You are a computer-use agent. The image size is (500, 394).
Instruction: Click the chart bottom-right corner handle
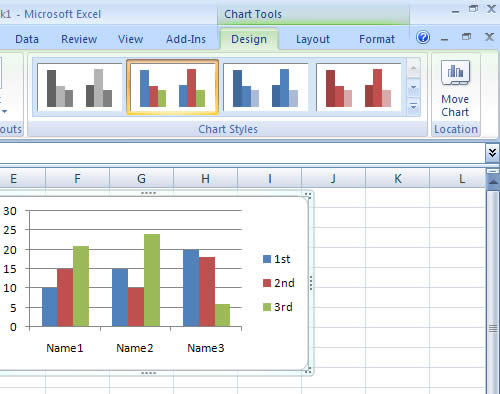click(x=308, y=370)
